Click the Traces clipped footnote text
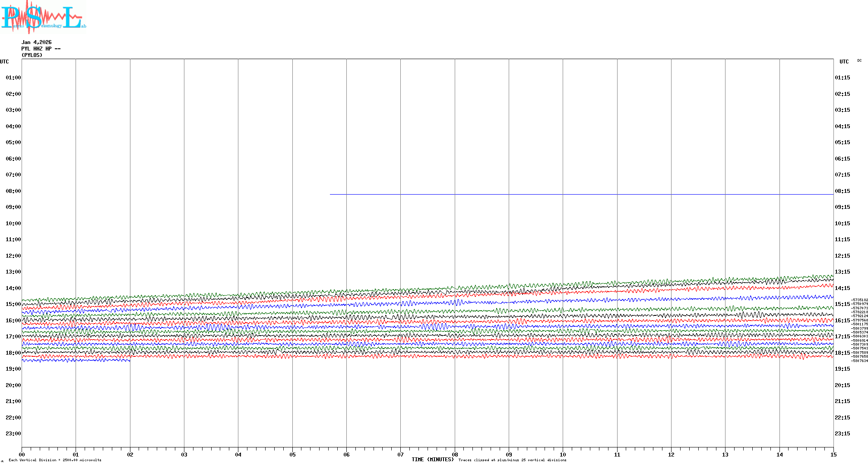868x466 pixels. tap(512, 460)
